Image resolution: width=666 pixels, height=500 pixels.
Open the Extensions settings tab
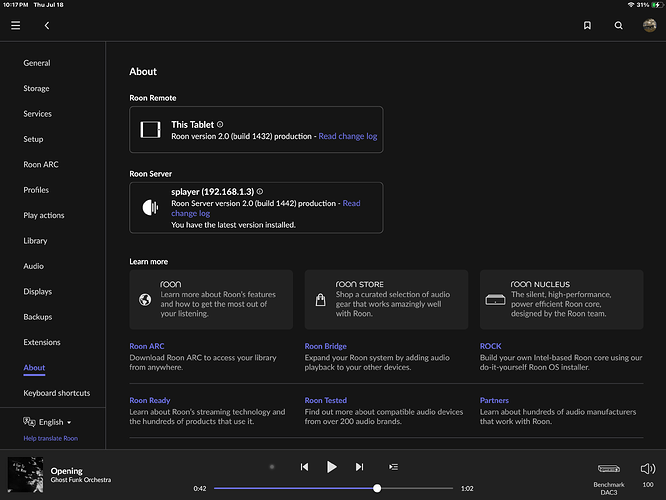point(42,342)
